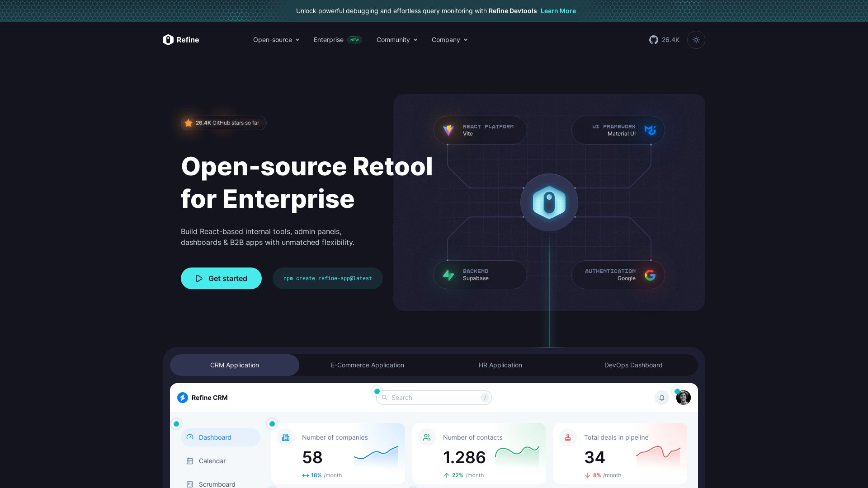
Task: Click the Refine logo icon
Action: point(168,40)
